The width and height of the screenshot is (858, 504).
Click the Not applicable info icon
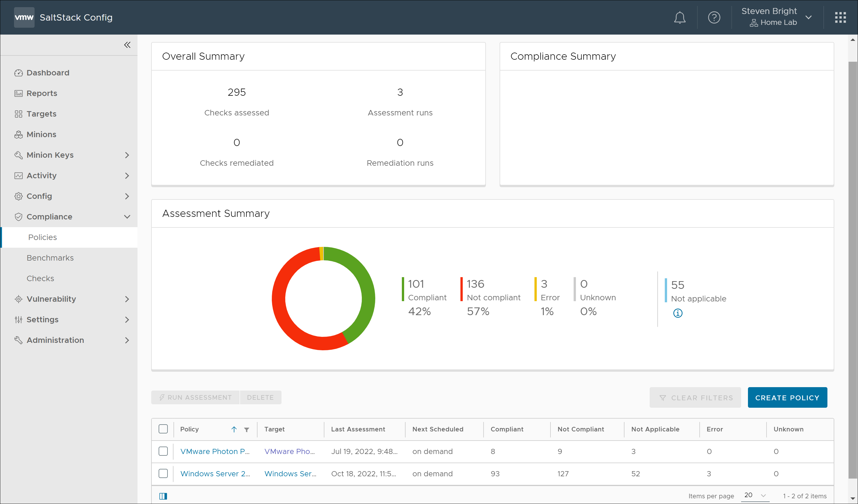point(678,313)
